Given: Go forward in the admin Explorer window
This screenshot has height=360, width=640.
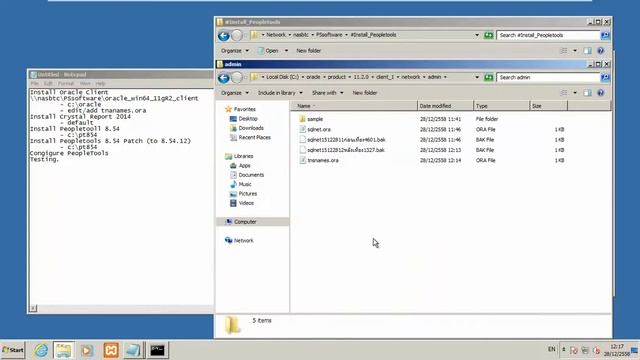Looking at the screenshot, I should [x=237, y=78].
